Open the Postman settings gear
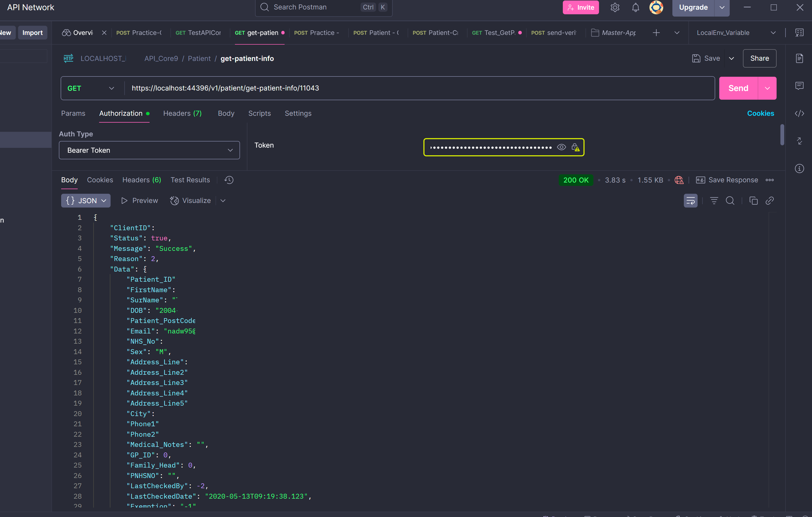The width and height of the screenshot is (812, 517). [x=615, y=7]
